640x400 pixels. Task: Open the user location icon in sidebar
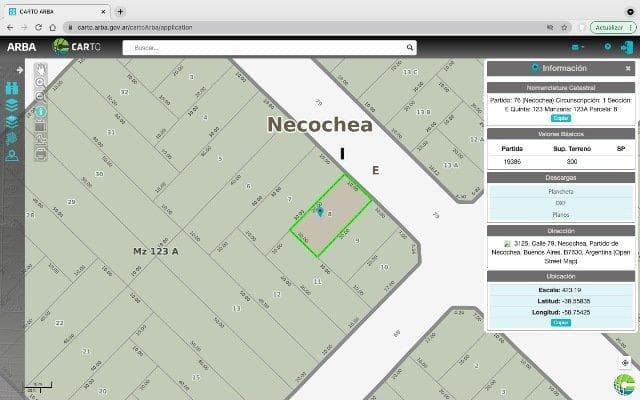(13, 155)
